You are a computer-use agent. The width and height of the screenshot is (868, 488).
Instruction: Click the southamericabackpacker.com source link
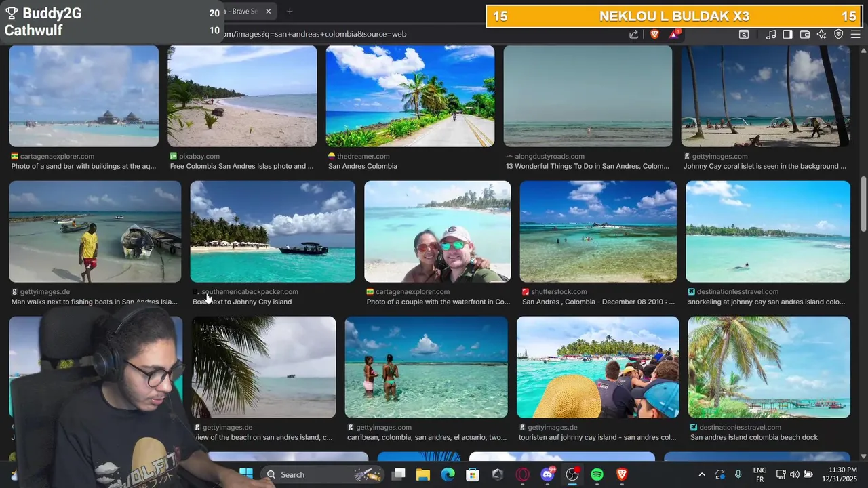tap(250, 291)
